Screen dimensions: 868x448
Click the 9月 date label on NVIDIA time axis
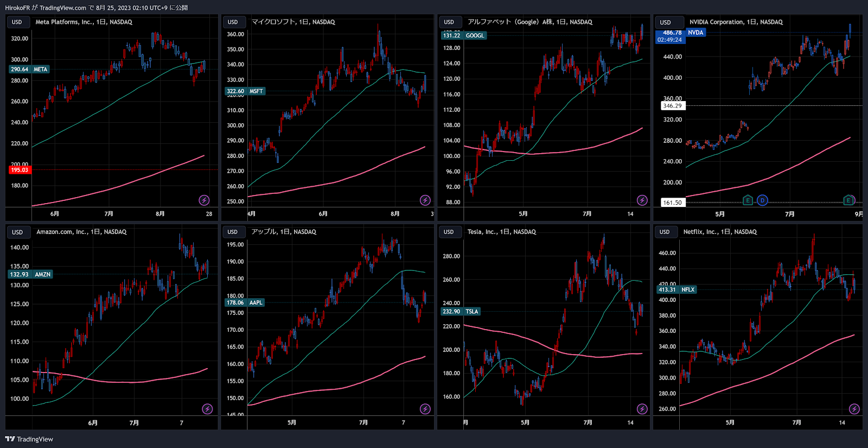point(858,214)
